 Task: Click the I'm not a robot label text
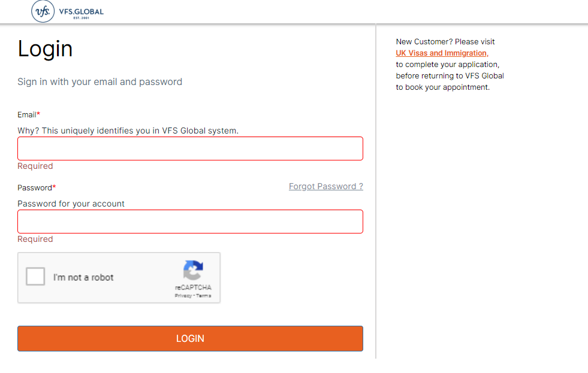[83, 277]
